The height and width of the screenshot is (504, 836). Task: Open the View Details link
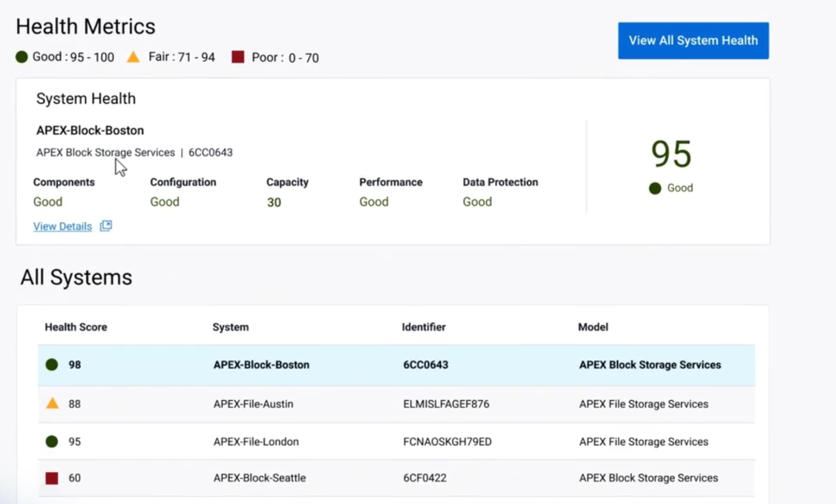click(63, 226)
